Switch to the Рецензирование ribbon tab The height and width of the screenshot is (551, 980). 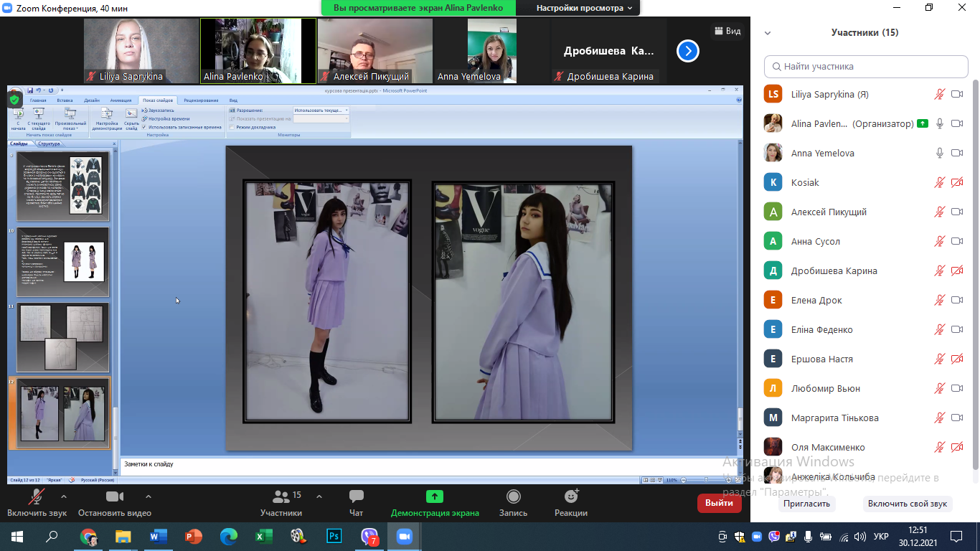[201, 100]
